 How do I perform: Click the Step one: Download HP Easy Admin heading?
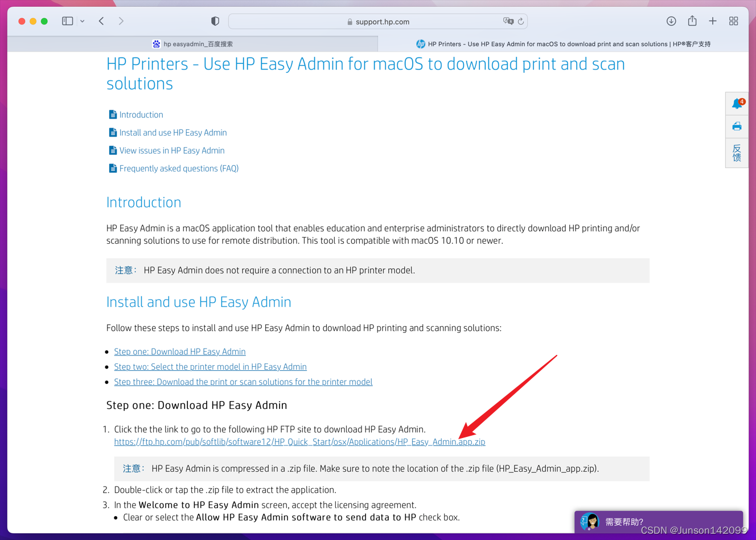(196, 405)
